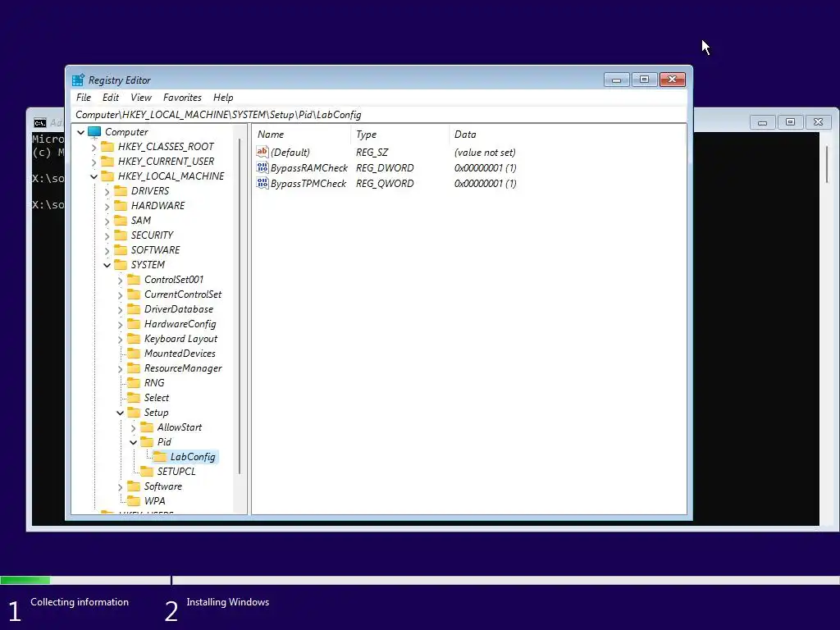Expand HKEY_CURRENT_USER node
840x630 pixels.
94,162
